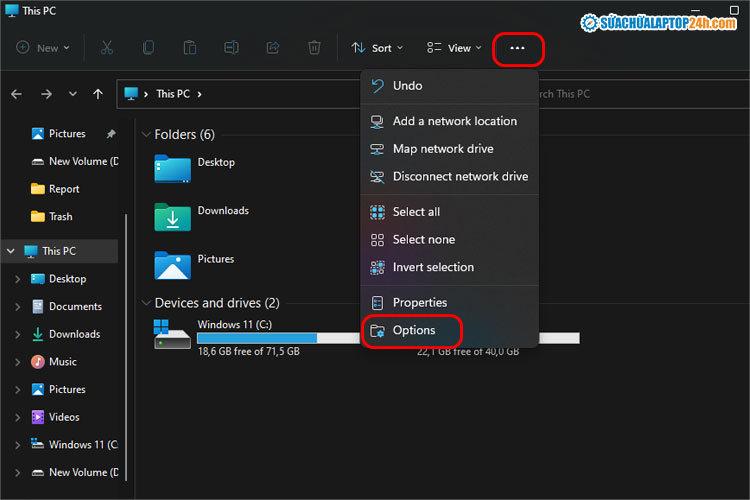750x500 pixels.
Task: Collapse the This PC tree node
Action: click(x=11, y=251)
